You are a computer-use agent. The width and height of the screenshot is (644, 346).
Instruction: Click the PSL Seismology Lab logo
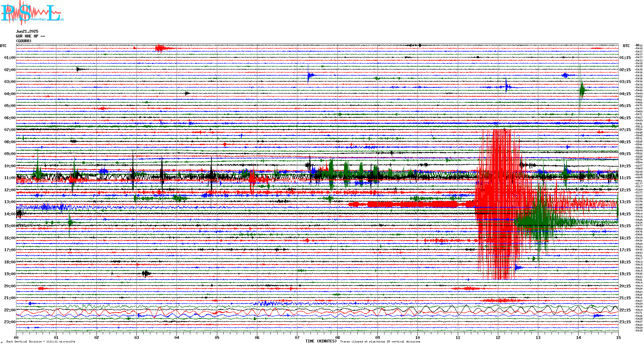tap(32, 13)
